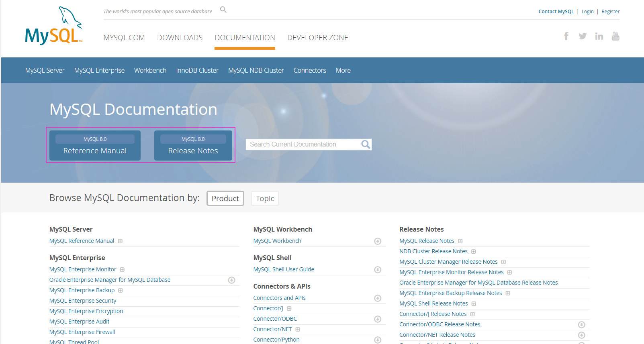Open MySQL NDB Cluster submenu item

tap(256, 70)
